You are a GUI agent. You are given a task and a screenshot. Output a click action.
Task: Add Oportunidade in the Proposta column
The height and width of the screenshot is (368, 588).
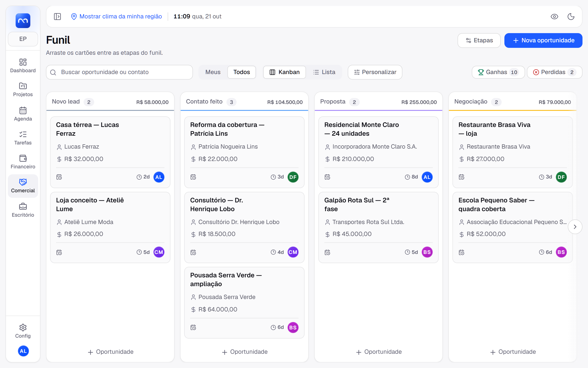pos(379,352)
